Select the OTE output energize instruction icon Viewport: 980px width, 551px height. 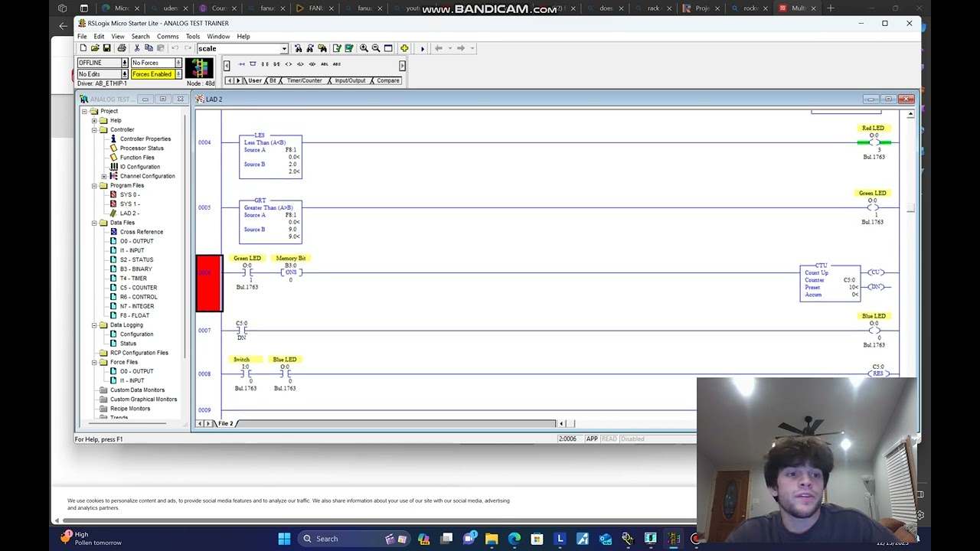(x=288, y=64)
